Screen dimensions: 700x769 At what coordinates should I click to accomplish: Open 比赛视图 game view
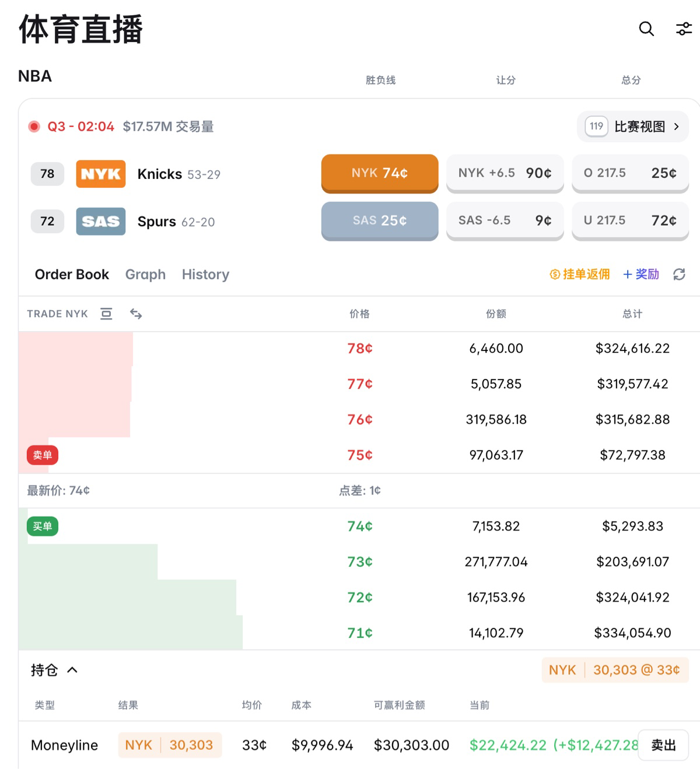tap(633, 127)
